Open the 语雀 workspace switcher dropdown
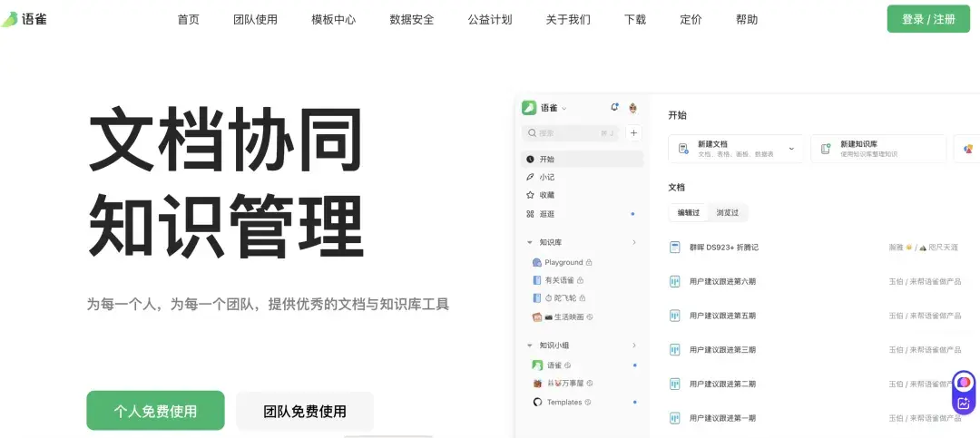Screen dimensions: 980x438 point(564,108)
